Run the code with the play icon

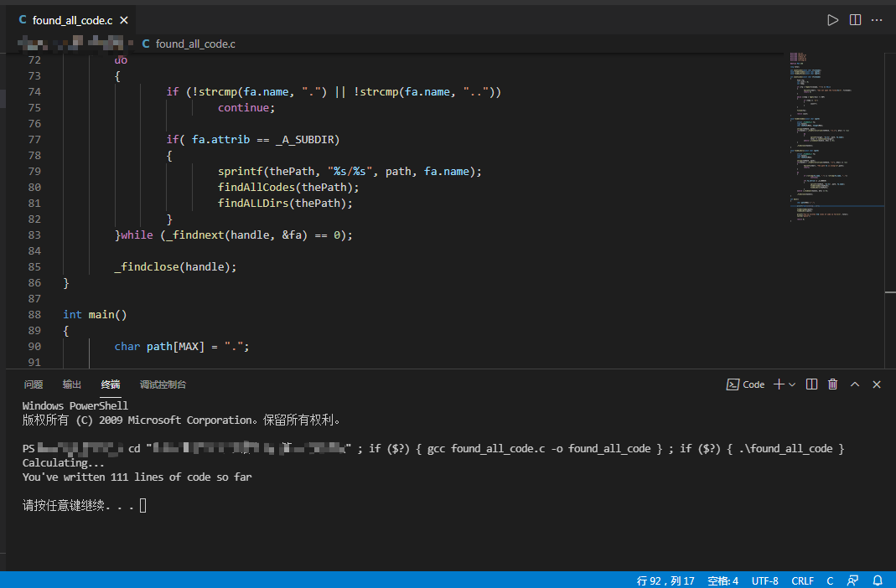[x=832, y=20]
